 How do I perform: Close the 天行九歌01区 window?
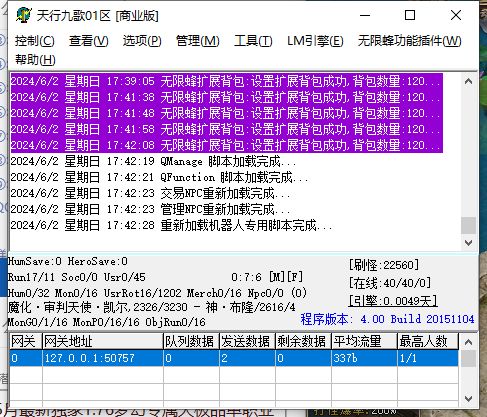[456, 15]
